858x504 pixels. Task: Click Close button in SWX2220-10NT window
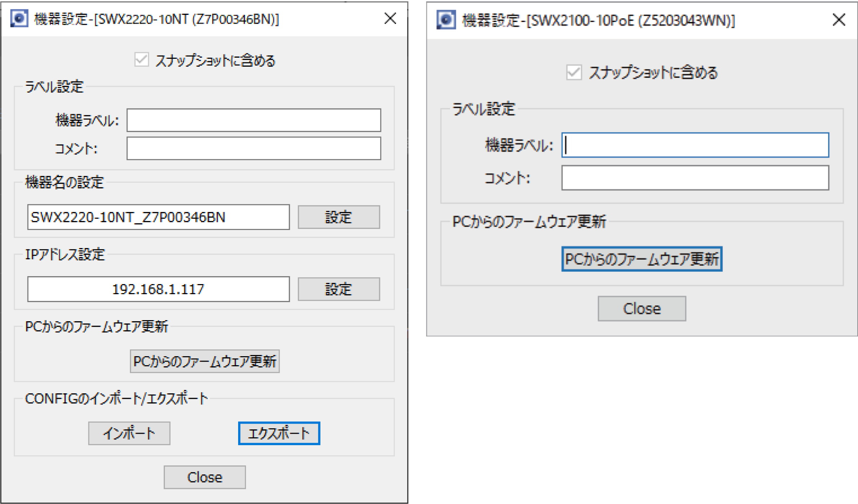pyautogui.click(x=205, y=477)
